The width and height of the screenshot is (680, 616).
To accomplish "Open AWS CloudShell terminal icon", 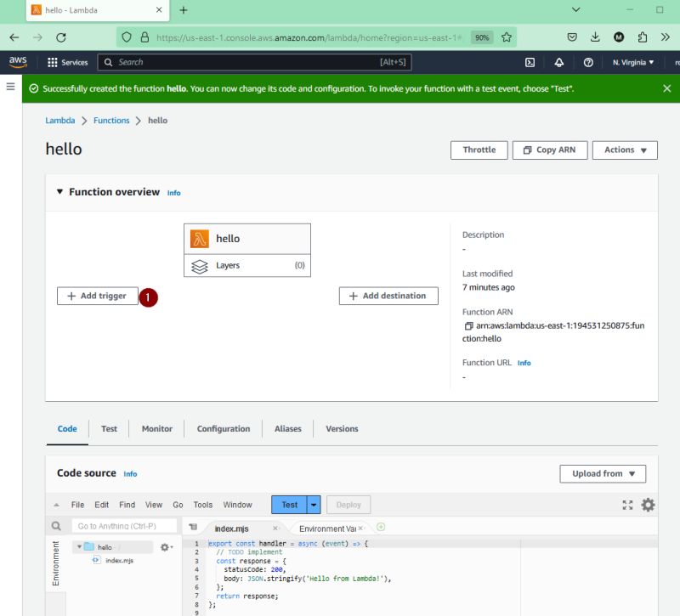I will click(530, 62).
